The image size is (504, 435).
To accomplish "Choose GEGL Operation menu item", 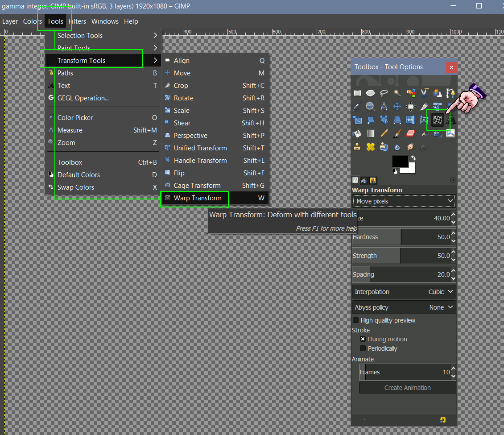I will pyautogui.click(x=103, y=98).
